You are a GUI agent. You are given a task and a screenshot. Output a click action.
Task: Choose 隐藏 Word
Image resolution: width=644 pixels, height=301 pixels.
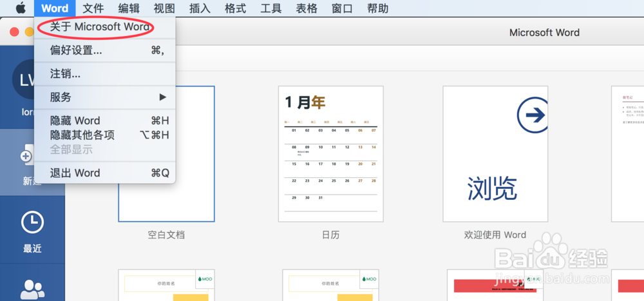105,121
